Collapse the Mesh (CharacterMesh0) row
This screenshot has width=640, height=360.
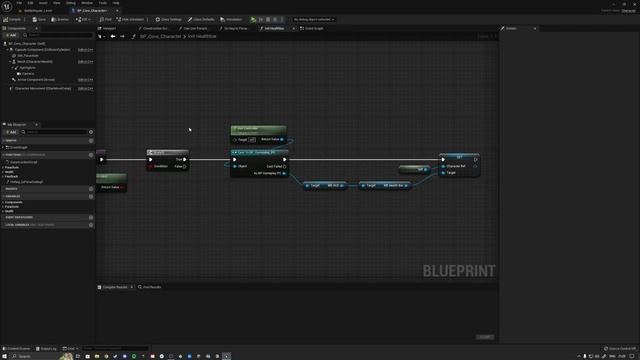click(x=10, y=62)
